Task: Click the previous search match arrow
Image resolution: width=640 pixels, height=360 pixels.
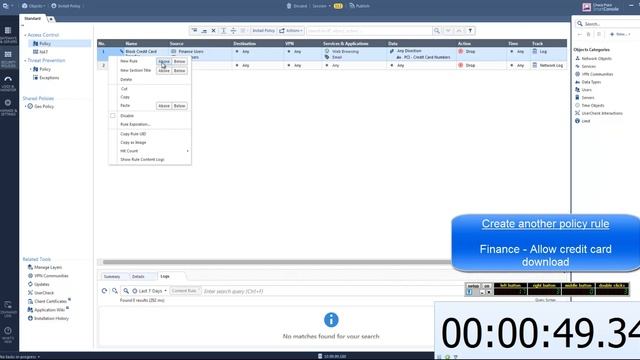Action: (x=459, y=31)
